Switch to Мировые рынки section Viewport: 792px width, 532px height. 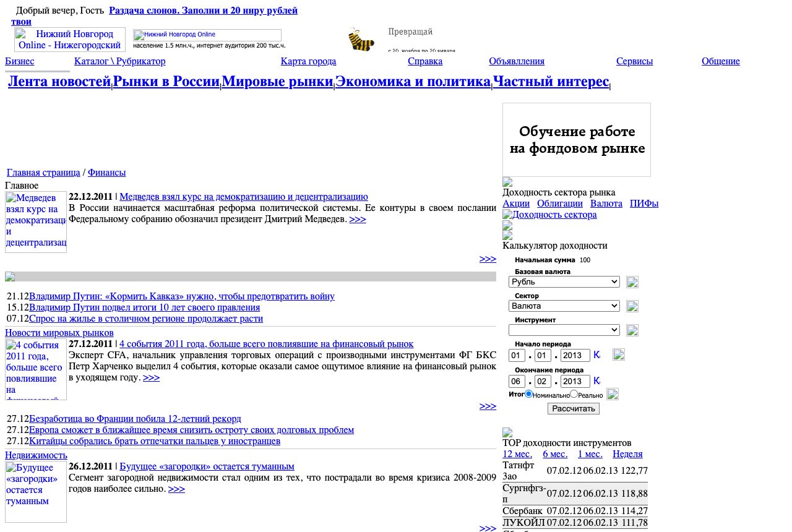pyautogui.click(x=277, y=82)
